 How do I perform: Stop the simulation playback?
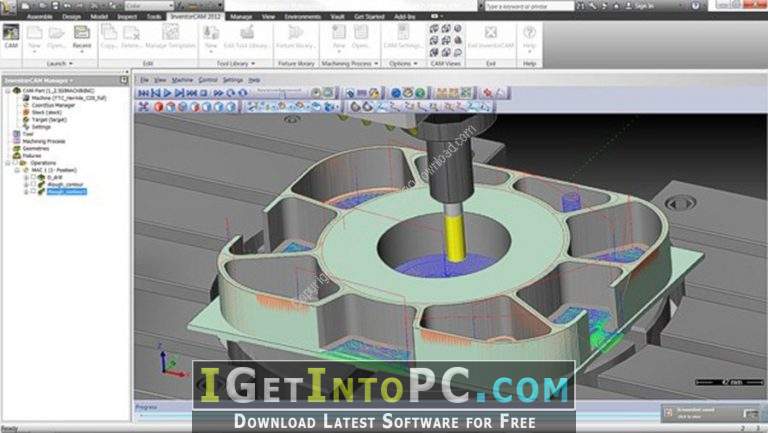[x=204, y=93]
